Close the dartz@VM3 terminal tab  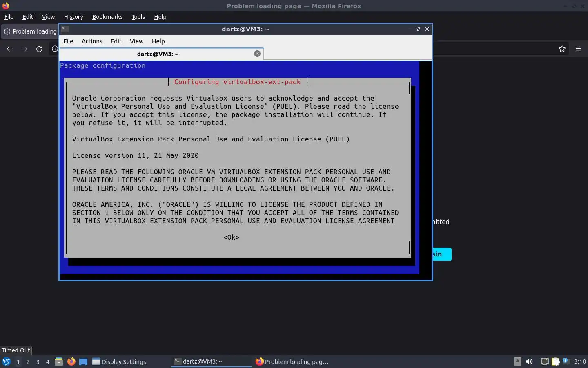pos(257,54)
